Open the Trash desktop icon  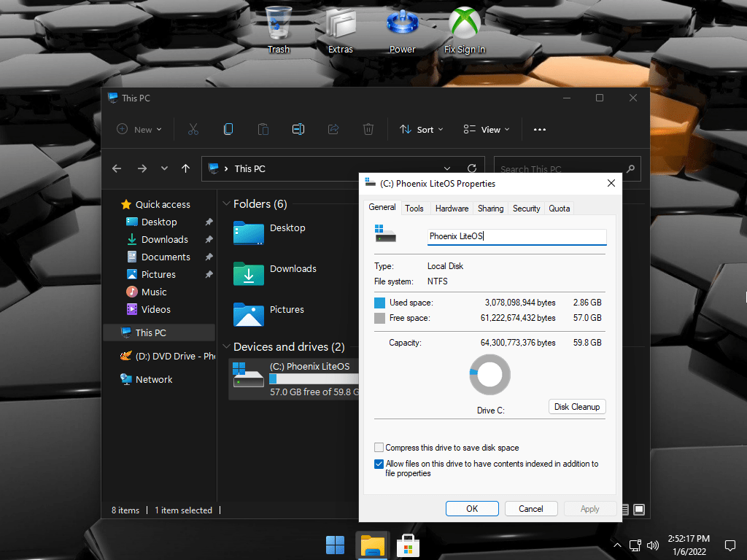tap(278, 30)
